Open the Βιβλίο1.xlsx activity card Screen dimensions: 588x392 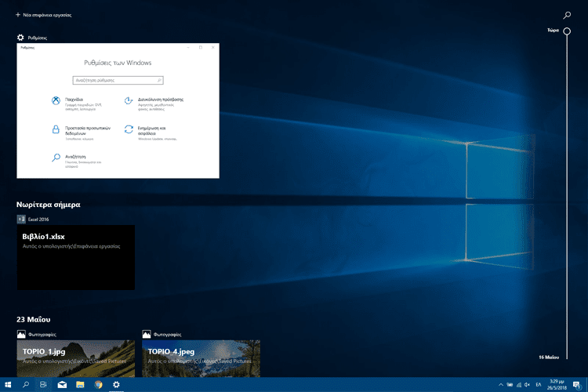pos(76,257)
